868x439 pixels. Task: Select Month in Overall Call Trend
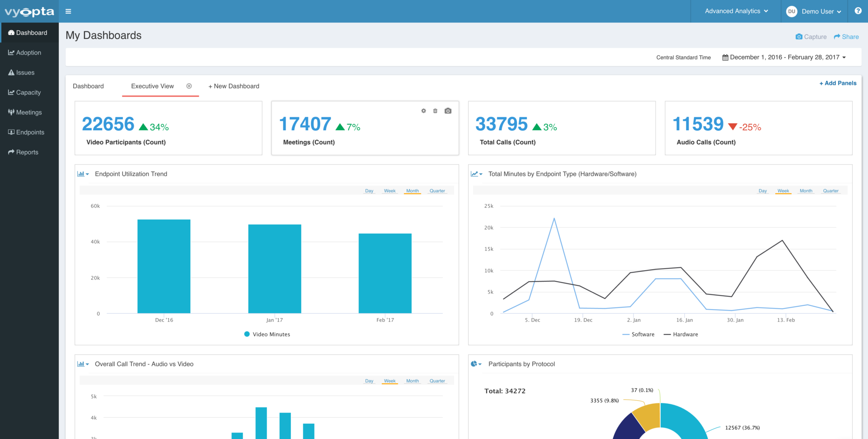(x=412, y=381)
